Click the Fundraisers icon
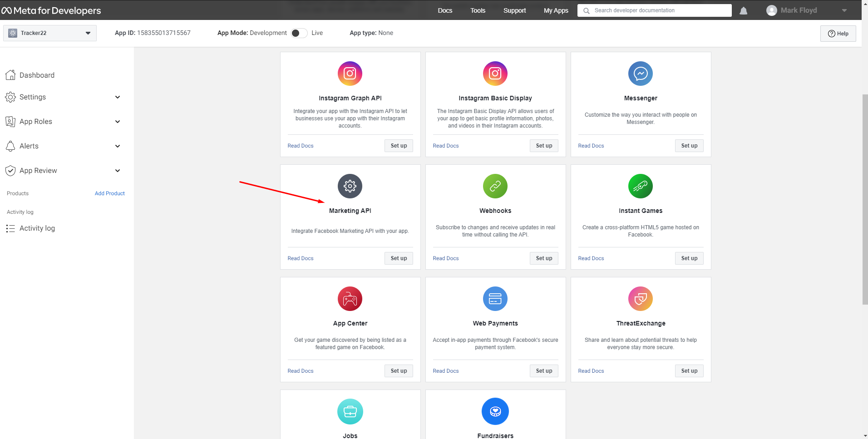The height and width of the screenshot is (439, 868). [x=495, y=411]
